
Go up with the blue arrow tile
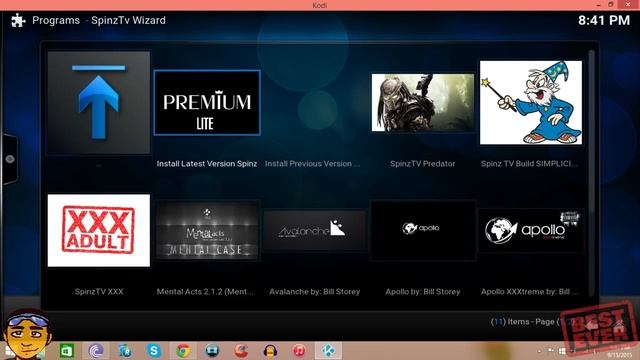(x=98, y=102)
